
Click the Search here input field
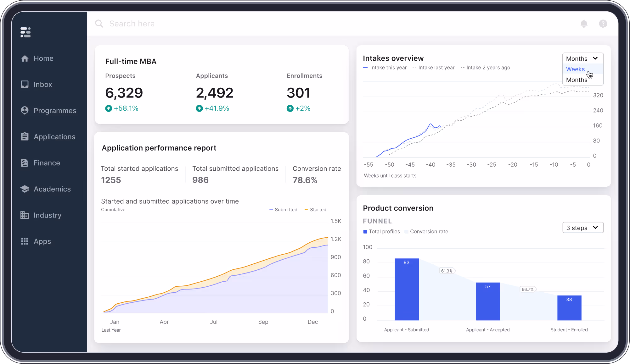132,23
